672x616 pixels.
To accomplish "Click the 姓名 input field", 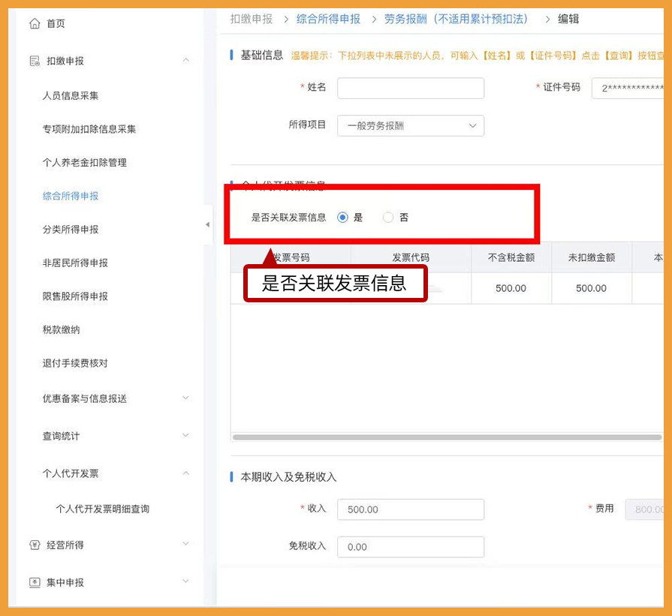I will click(x=410, y=88).
